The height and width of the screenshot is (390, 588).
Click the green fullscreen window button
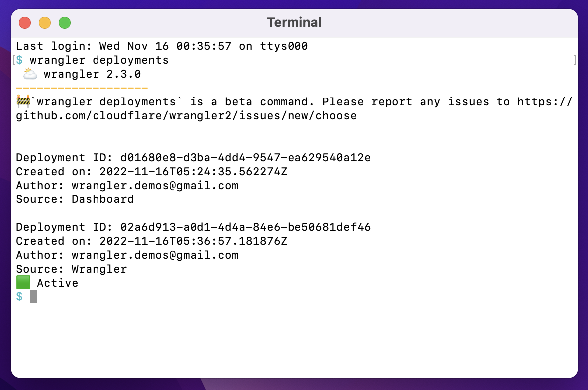coord(65,23)
